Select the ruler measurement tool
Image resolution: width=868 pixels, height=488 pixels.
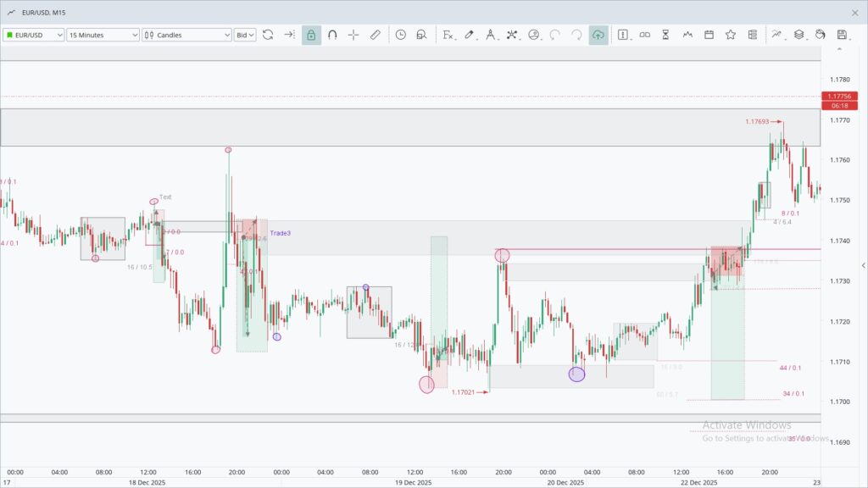click(375, 35)
